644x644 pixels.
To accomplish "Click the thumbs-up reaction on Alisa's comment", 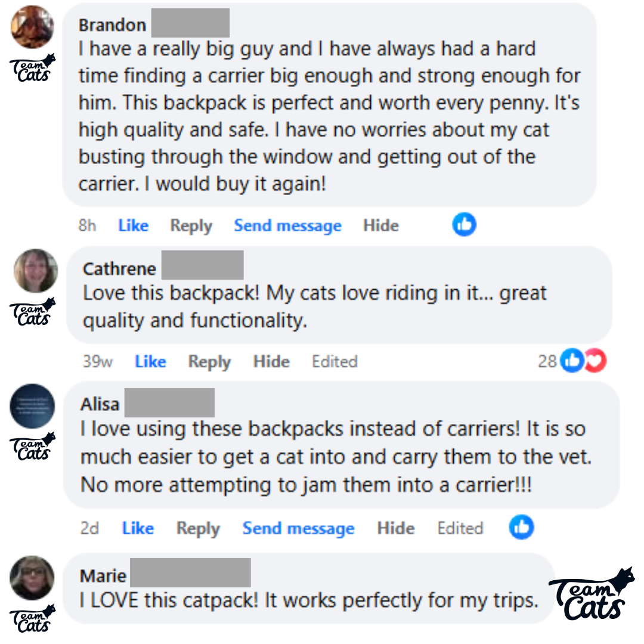I will point(521,527).
